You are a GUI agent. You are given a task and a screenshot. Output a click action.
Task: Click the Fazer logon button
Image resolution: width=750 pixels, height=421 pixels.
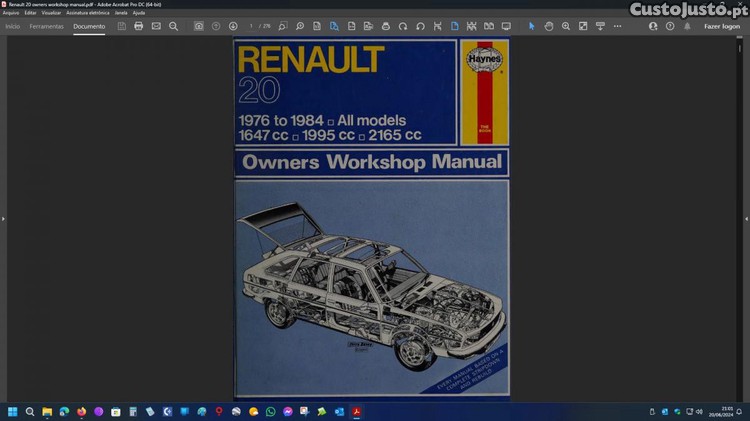[722, 26]
